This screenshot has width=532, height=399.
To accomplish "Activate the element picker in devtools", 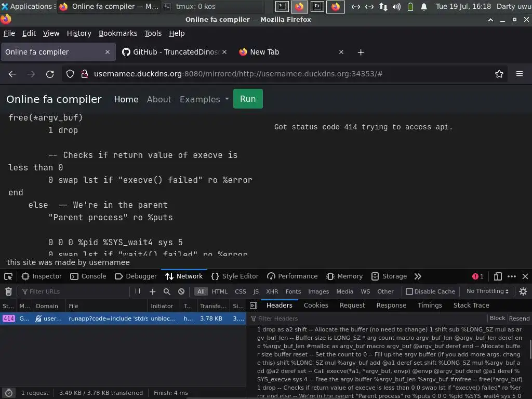I will click(8, 276).
